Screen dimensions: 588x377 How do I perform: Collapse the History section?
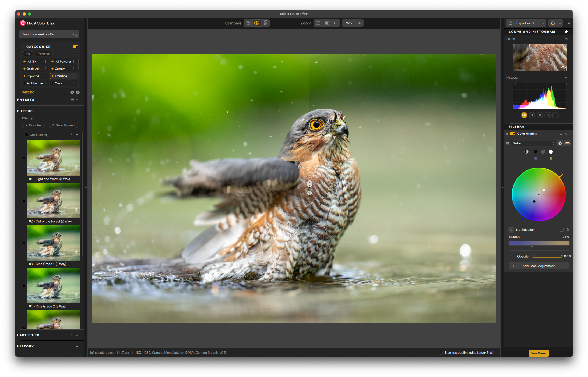[77, 346]
